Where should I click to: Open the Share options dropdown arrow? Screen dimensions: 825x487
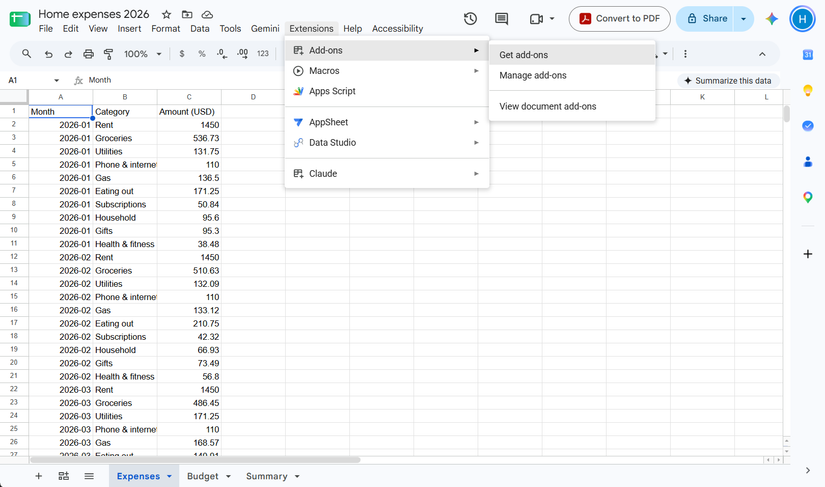pyautogui.click(x=743, y=19)
